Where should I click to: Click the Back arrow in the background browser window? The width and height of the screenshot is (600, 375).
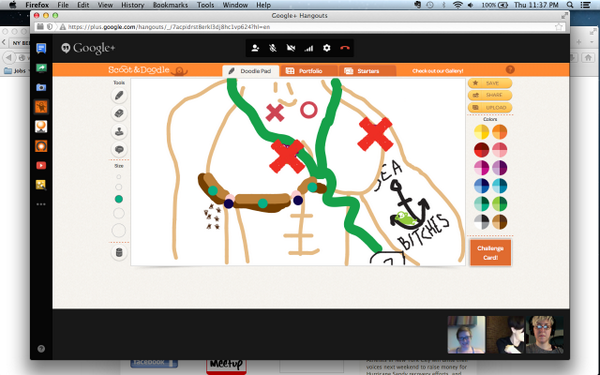click(8, 57)
